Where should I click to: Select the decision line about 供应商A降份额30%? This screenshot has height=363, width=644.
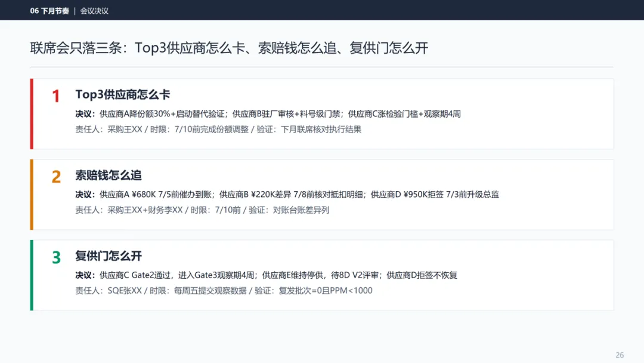click(x=268, y=114)
